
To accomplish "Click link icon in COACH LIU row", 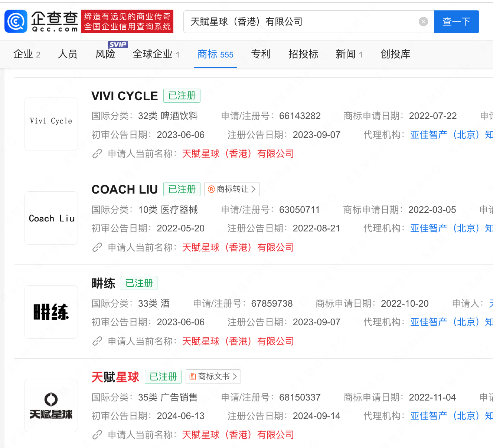I will click(x=97, y=247).
